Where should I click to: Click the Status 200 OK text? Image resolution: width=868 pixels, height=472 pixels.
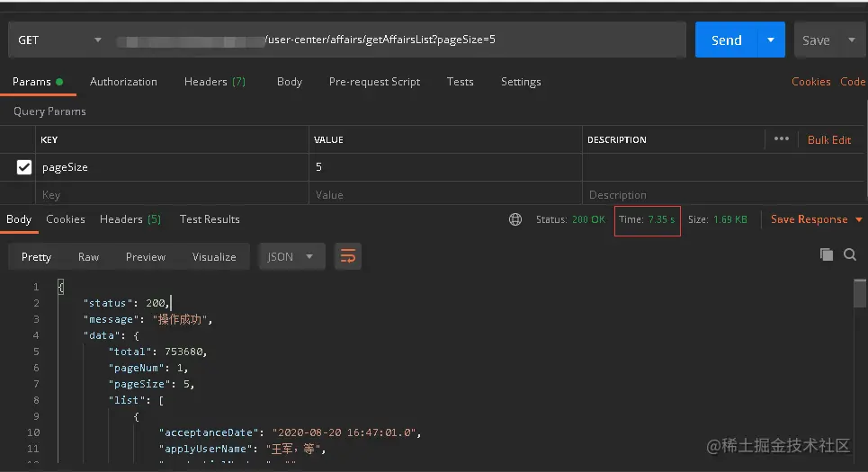(x=571, y=219)
